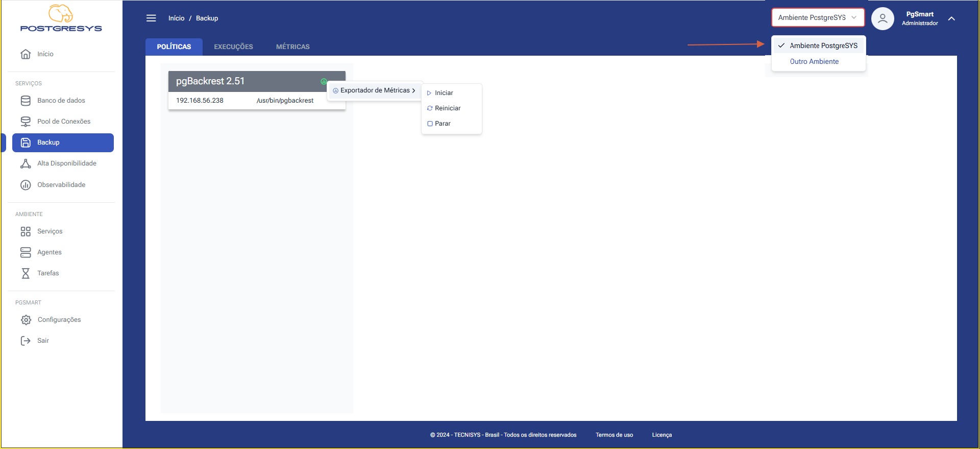Viewport: 980px width, 449px height.
Task: Click the pgBackrest 2.51 card header
Action: [257, 81]
